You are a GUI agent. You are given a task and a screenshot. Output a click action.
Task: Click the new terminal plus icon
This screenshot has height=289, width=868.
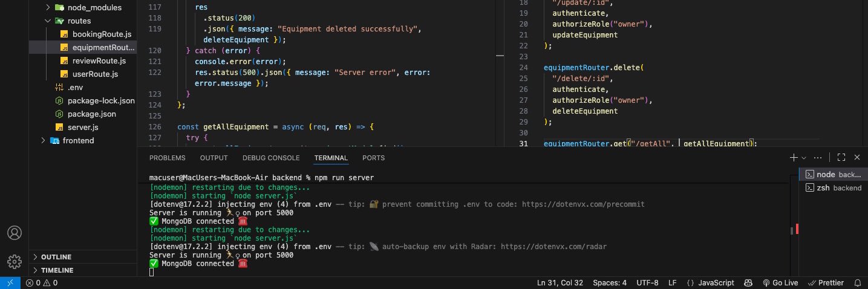pyautogui.click(x=794, y=158)
